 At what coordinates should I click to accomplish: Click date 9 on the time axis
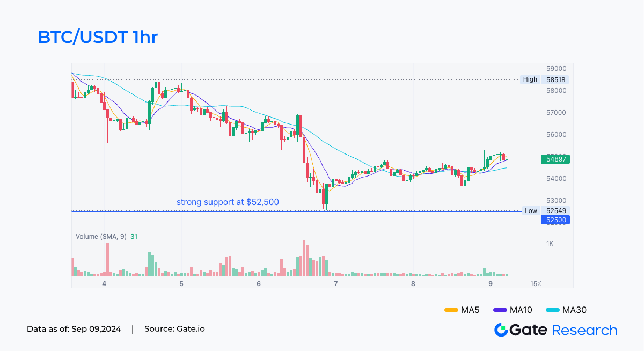[x=490, y=283]
